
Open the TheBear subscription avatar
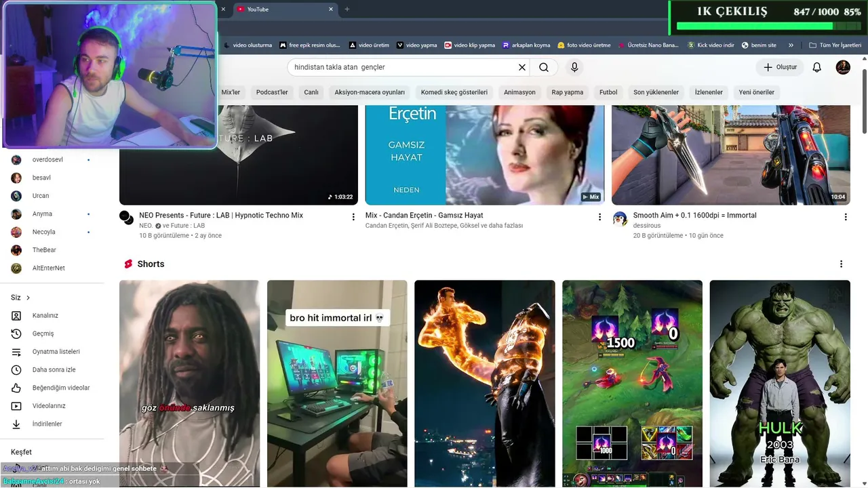(16, 250)
